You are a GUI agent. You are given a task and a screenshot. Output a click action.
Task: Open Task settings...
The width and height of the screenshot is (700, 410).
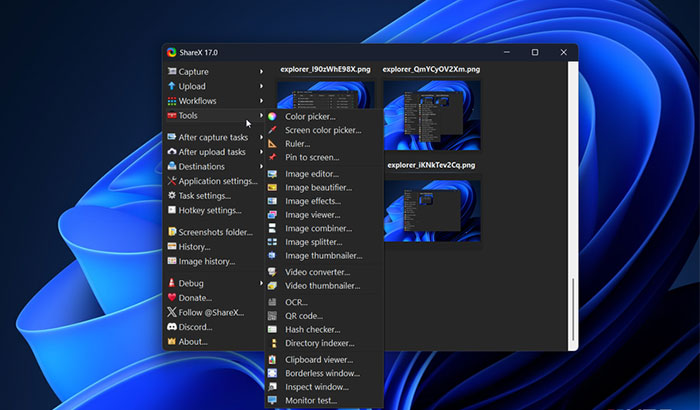[215, 196]
